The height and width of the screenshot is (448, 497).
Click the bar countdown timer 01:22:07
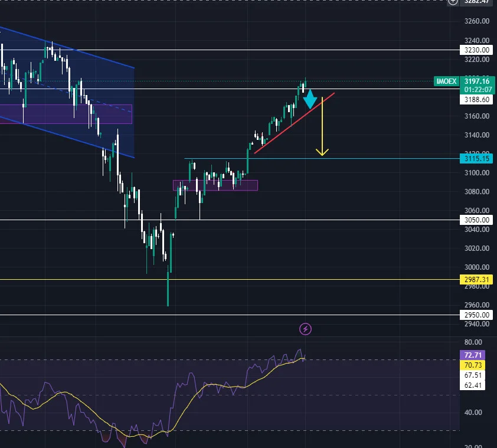477,90
